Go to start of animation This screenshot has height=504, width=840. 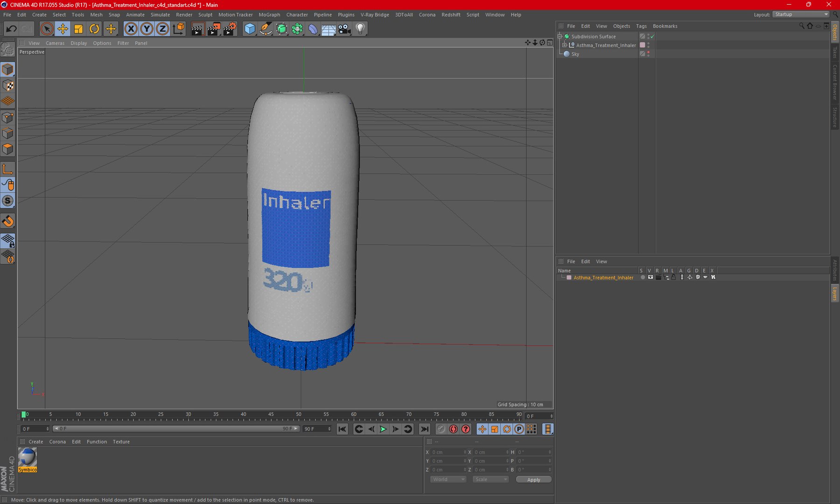(x=342, y=429)
